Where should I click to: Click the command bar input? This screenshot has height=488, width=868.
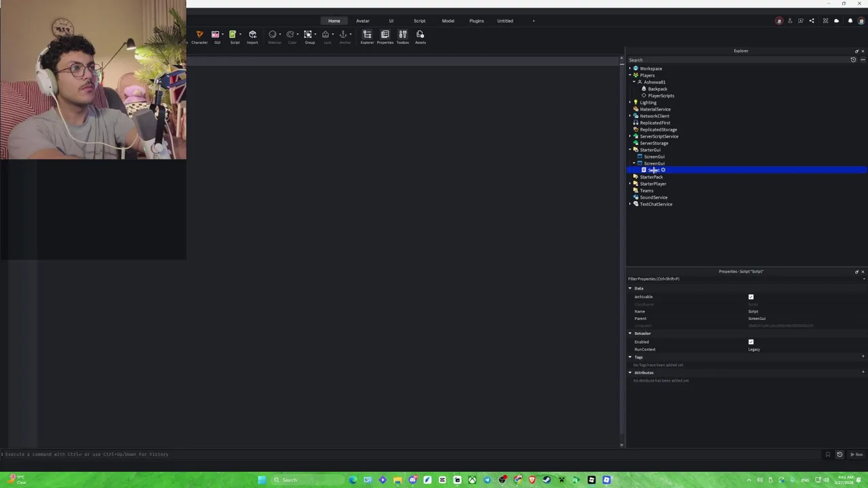coord(410,454)
